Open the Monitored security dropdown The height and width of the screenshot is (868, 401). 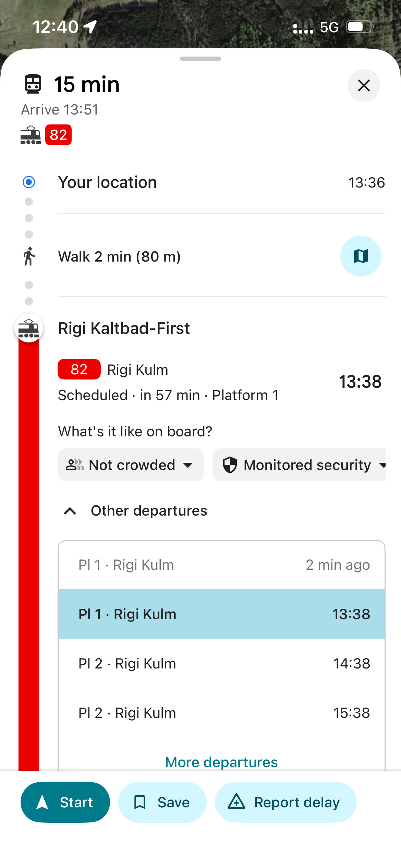click(x=302, y=465)
